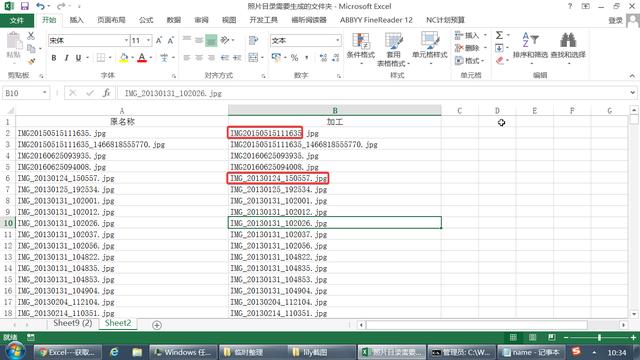The width and height of the screenshot is (640, 360).
Task: Switch to the Page Layout tab
Action: [111, 20]
